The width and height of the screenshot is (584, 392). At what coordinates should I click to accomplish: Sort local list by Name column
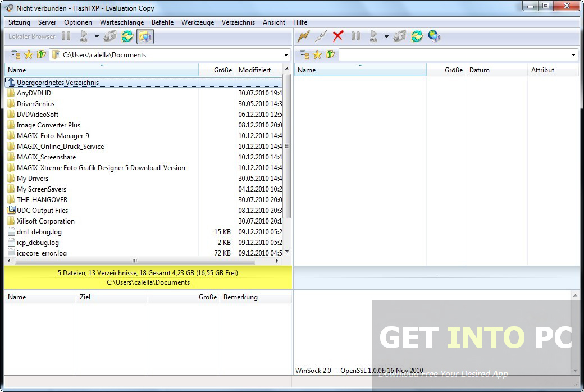pyautogui.click(x=102, y=70)
